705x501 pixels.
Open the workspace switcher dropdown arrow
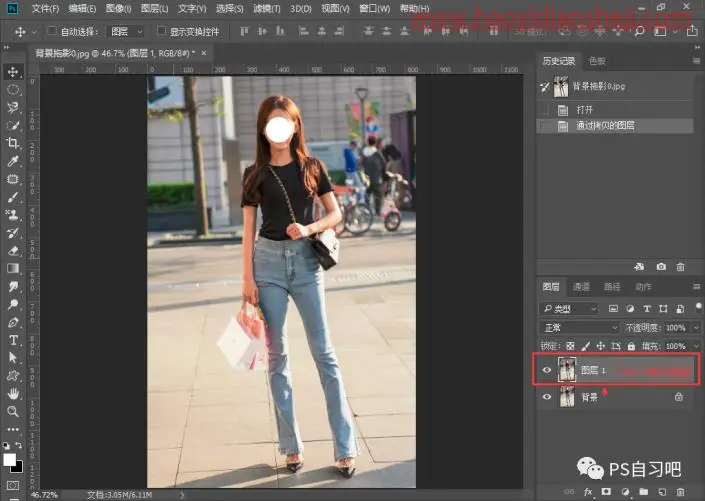[674, 32]
